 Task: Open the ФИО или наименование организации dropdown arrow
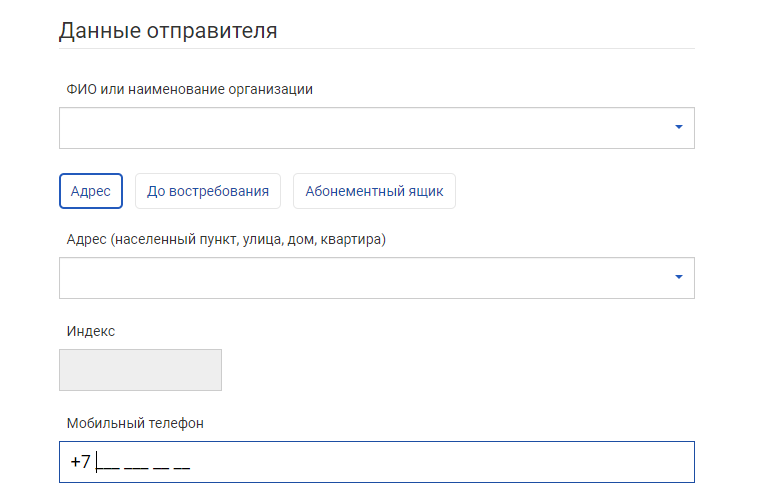(678, 128)
